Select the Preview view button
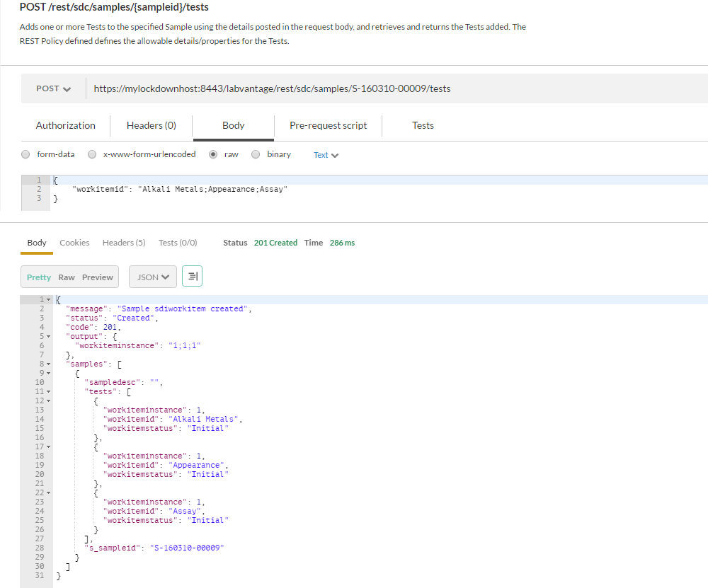Screen dimensions: 708x588 [98, 277]
